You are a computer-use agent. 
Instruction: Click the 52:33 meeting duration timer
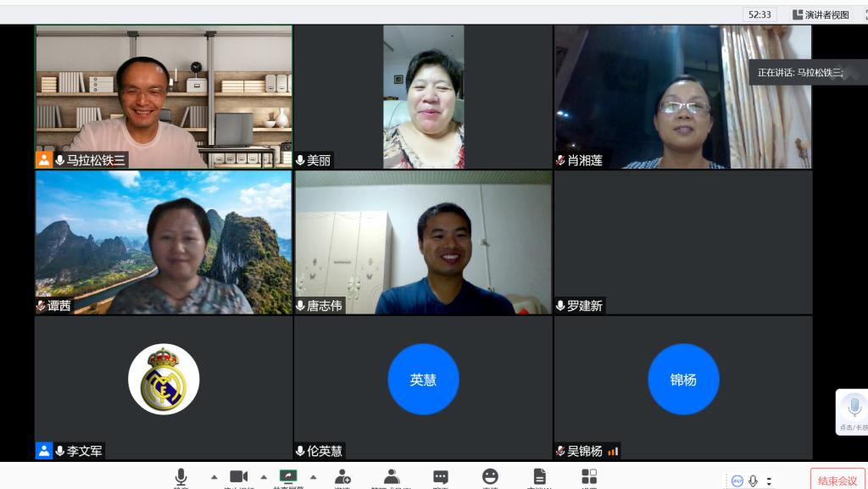[x=759, y=14]
